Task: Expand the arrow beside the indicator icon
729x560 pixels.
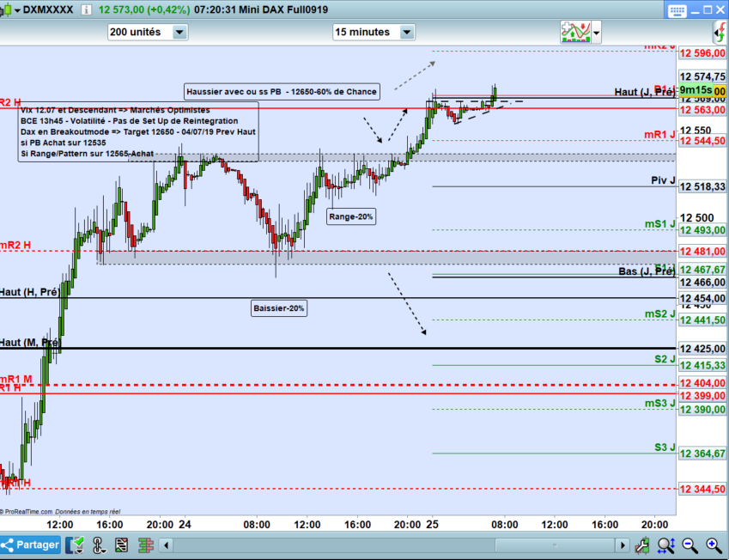Action: 596,33
